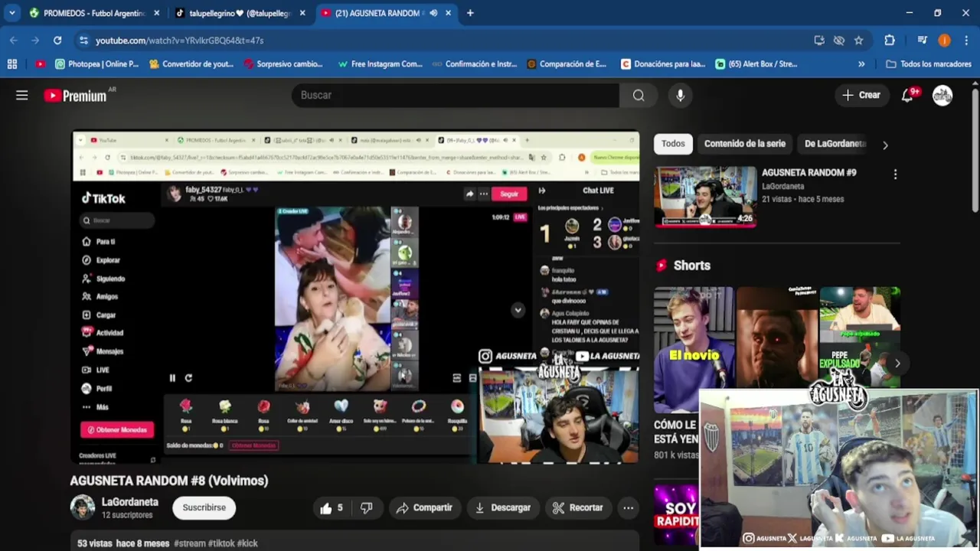Bookmark this page with the star
Viewport: 980px width, 551px height.
(858, 40)
